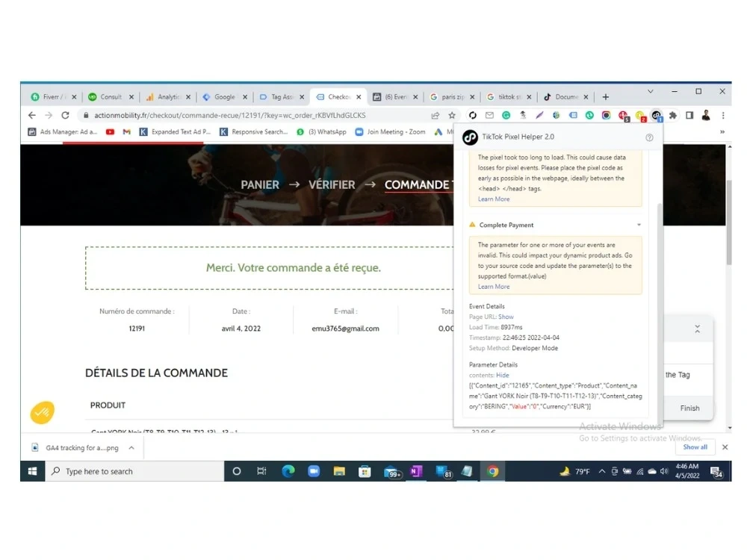Click the black circular arrows extension icon
The height and width of the screenshot is (560, 747).
(x=473, y=115)
